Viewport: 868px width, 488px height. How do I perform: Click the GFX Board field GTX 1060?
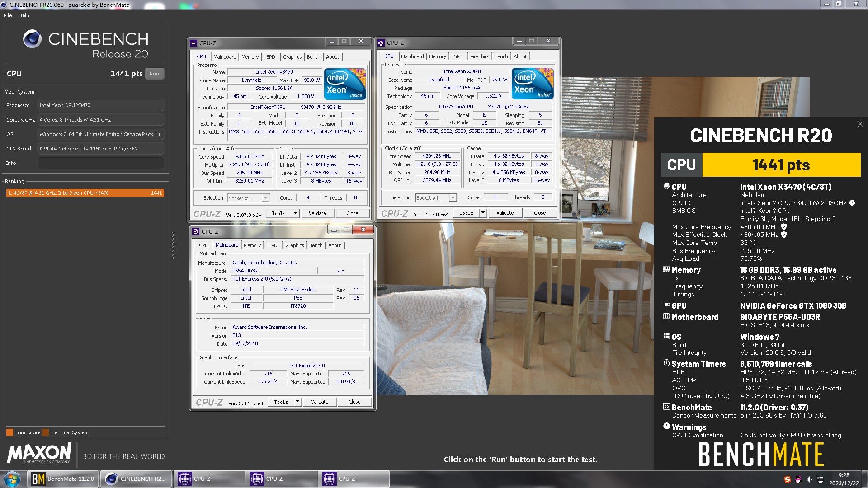coord(101,149)
